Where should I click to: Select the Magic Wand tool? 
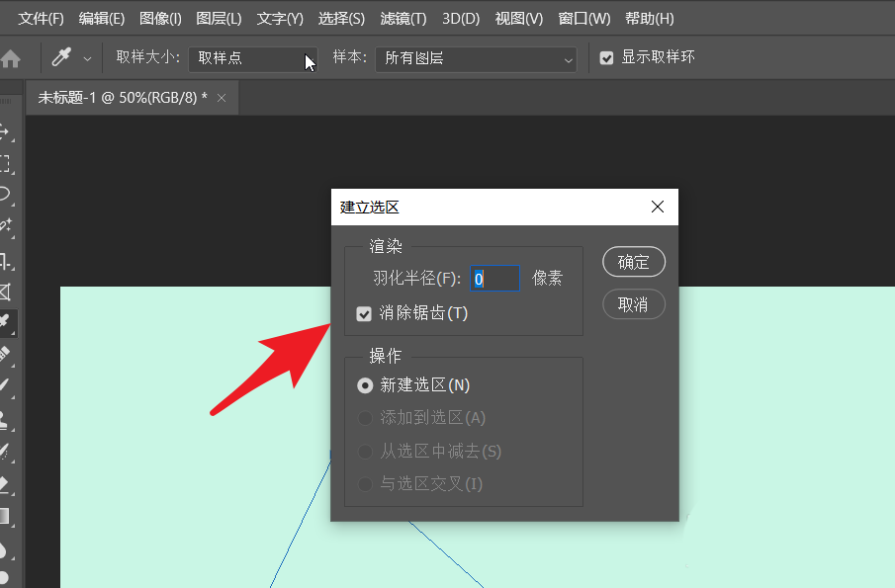(5, 226)
